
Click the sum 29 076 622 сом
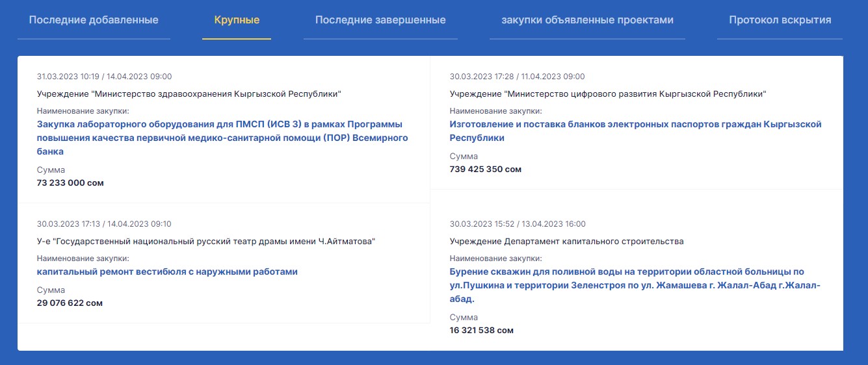pyautogui.click(x=70, y=303)
